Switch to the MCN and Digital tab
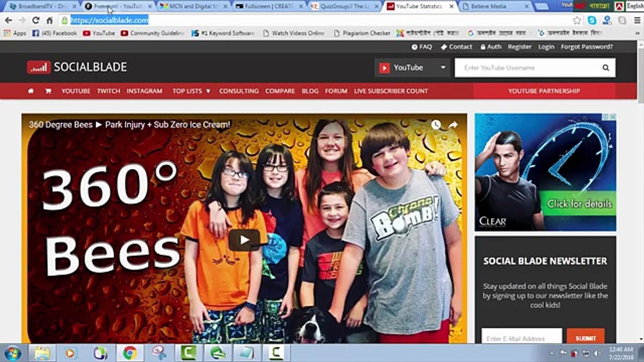Image resolution: width=644 pixels, height=362 pixels. pyautogui.click(x=194, y=6)
